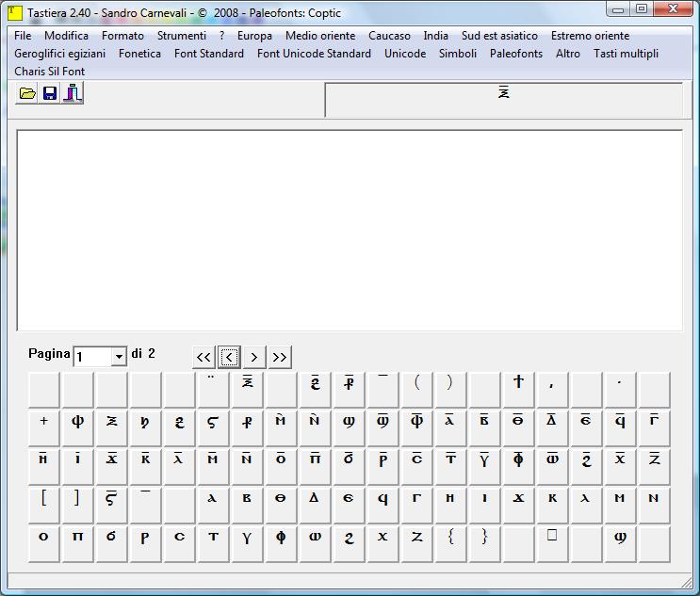Image resolution: width=700 pixels, height=596 pixels.
Task: Open the Fonetica menu
Action: click(x=139, y=54)
